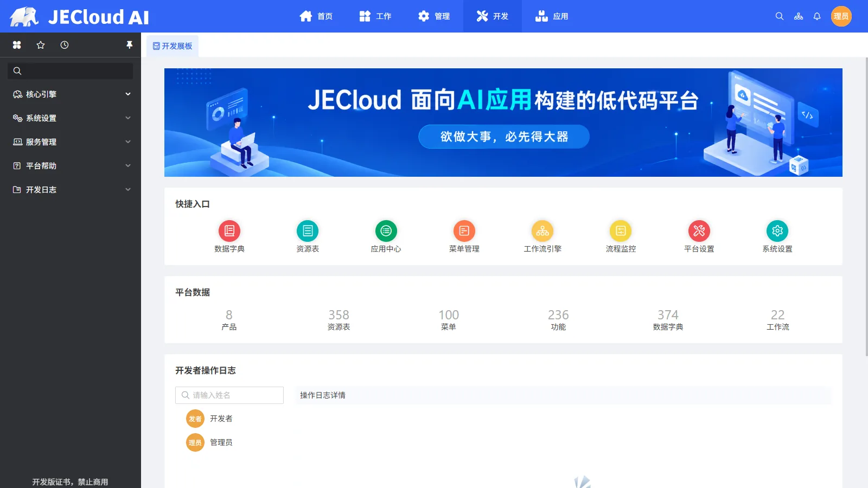Open the 平台设置 shortcut icon
Screen dimensions: 868x488
(x=699, y=231)
